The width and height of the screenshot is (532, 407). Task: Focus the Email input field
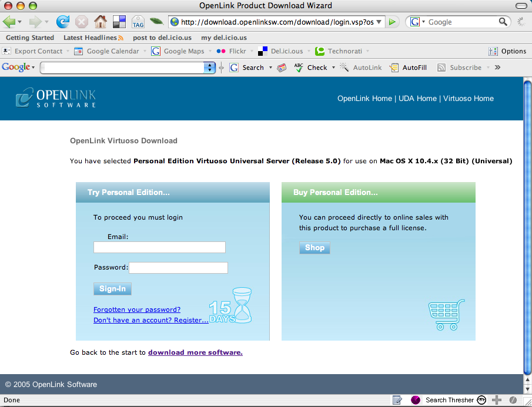click(159, 247)
